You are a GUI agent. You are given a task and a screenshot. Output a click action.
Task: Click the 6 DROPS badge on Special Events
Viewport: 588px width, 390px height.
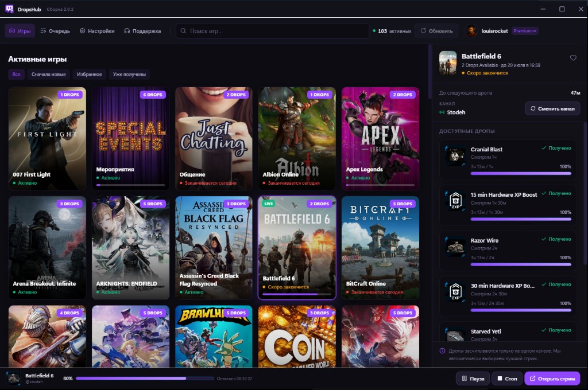click(153, 95)
